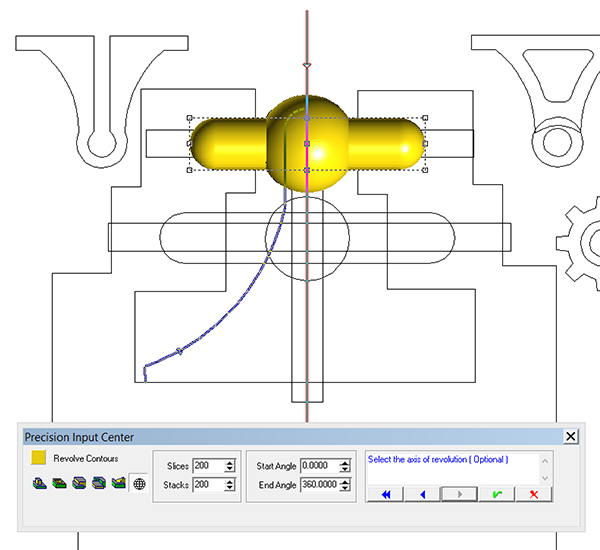Screen dimensions: 600x550
Task: Select the gear outline at the right edge
Action: tap(579, 243)
